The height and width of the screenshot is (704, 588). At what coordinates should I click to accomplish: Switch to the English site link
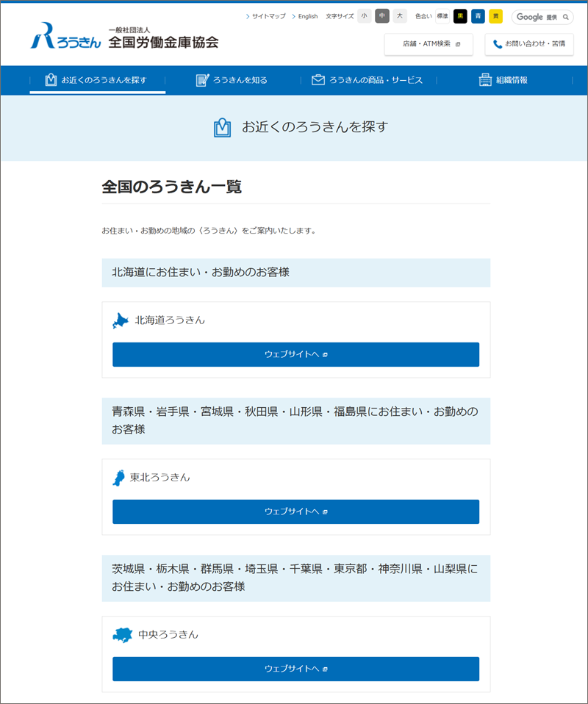tap(307, 16)
